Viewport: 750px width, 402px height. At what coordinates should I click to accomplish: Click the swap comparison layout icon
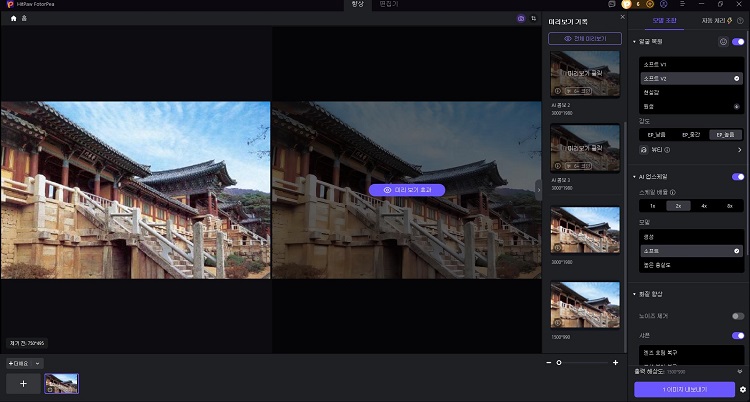pyautogui.click(x=533, y=18)
